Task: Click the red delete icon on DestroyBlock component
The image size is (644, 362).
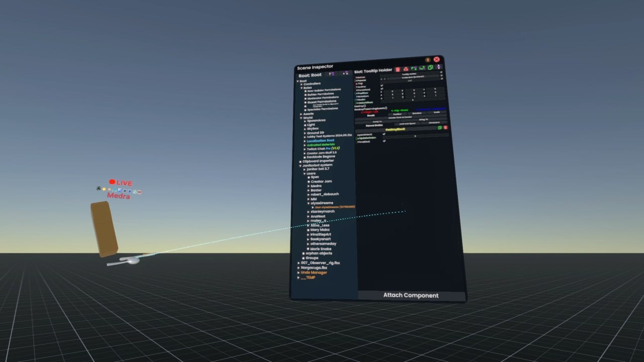Action: (x=445, y=128)
